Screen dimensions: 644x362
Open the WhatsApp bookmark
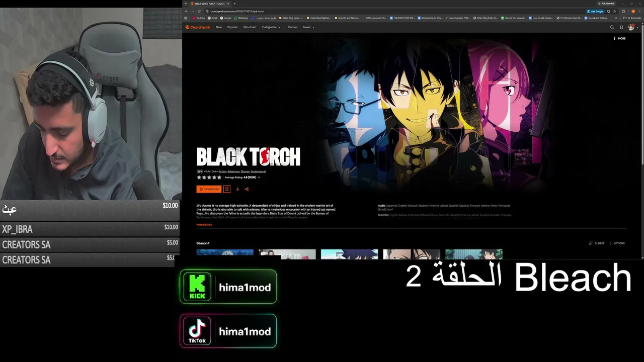pyautogui.click(x=242, y=18)
